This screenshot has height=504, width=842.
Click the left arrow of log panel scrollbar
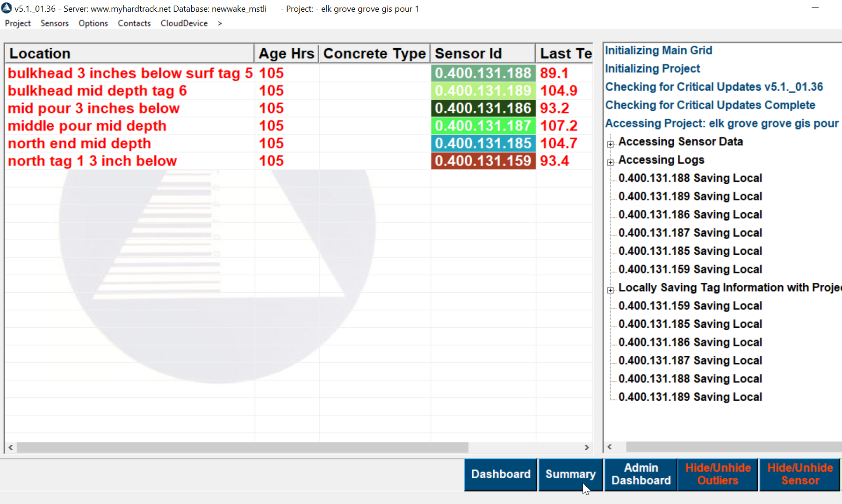pyautogui.click(x=610, y=447)
